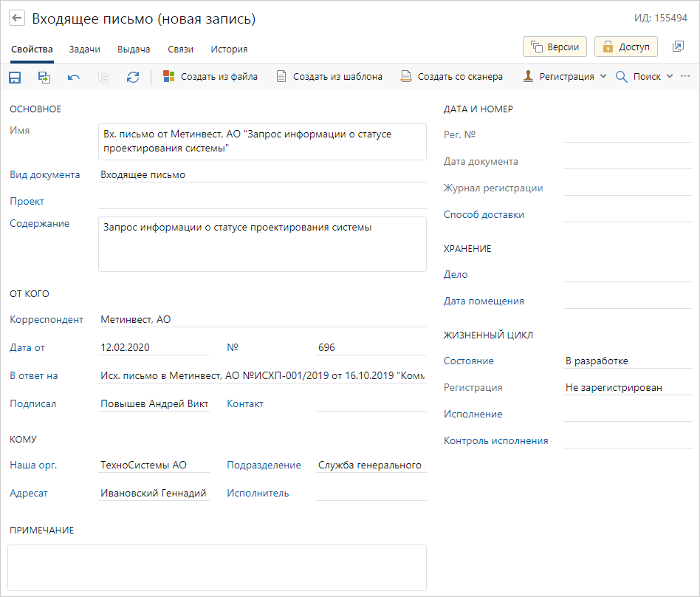The image size is (700, 597).
Task: Click the Рег. № input field
Action: pos(628,134)
